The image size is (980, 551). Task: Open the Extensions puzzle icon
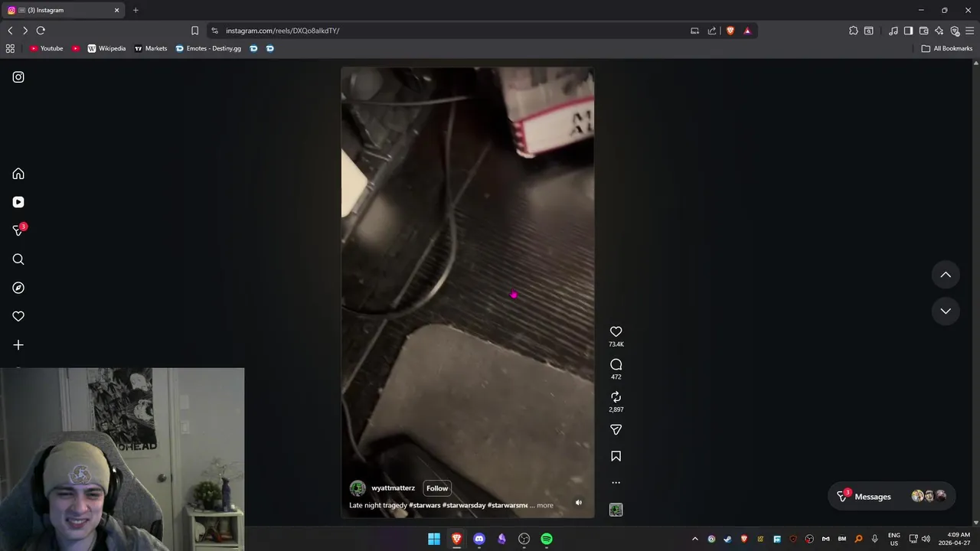coord(854,31)
